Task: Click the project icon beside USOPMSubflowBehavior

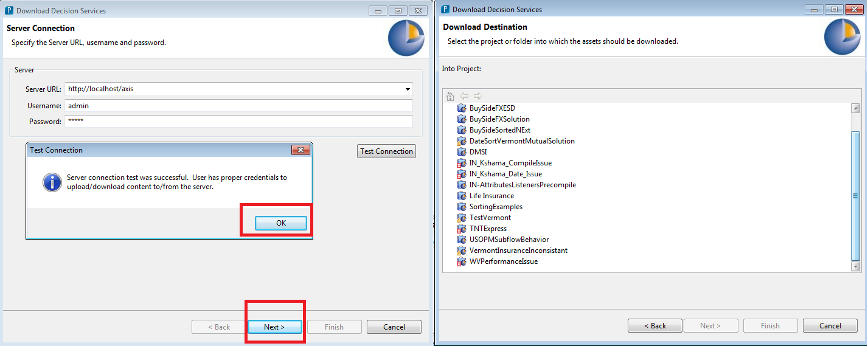Action: pos(462,240)
